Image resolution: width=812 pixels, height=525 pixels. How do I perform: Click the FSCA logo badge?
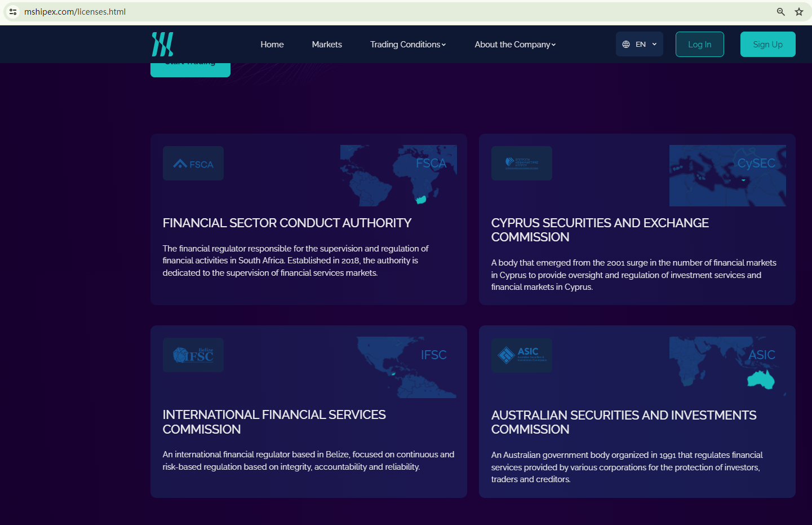193,164
